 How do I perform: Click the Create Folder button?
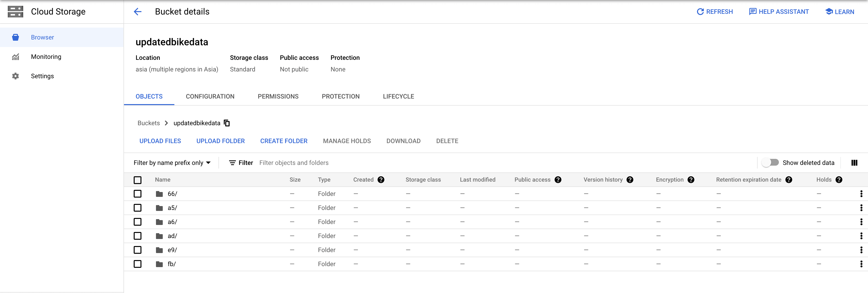point(284,141)
